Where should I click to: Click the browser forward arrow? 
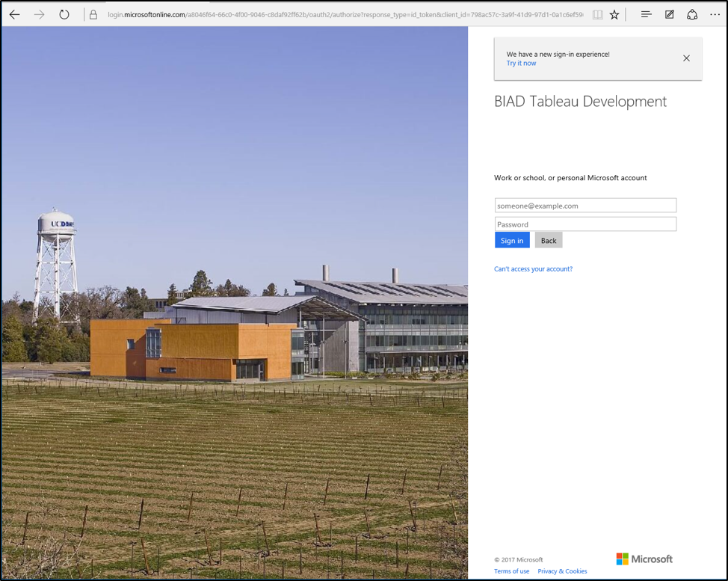40,14
